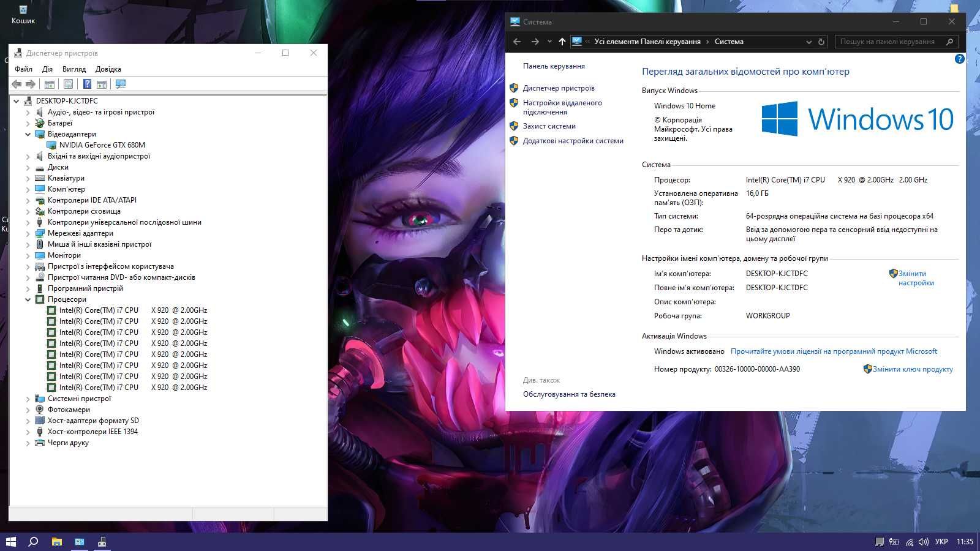Click the Back arrow in the System window

[517, 42]
